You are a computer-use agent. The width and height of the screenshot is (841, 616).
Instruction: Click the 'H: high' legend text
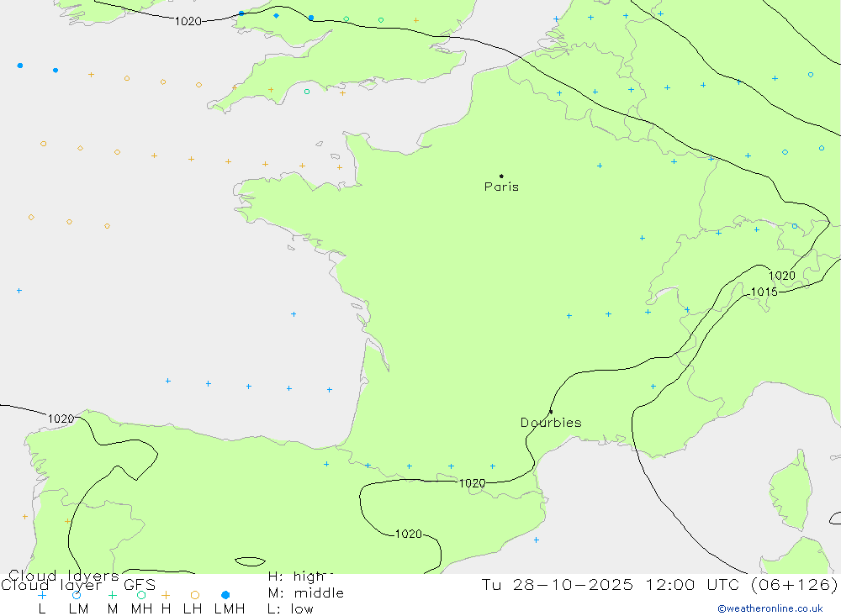tap(297, 577)
